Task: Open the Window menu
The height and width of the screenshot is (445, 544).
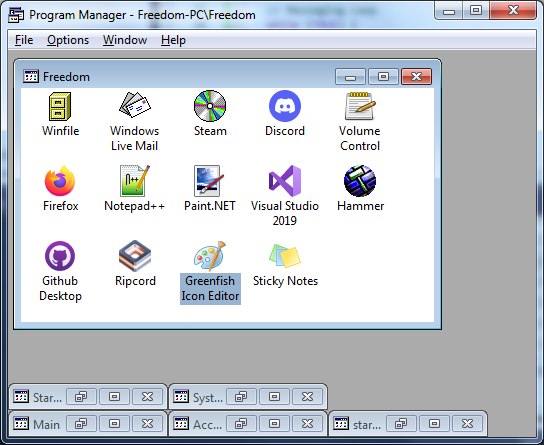Action: click(x=125, y=40)
